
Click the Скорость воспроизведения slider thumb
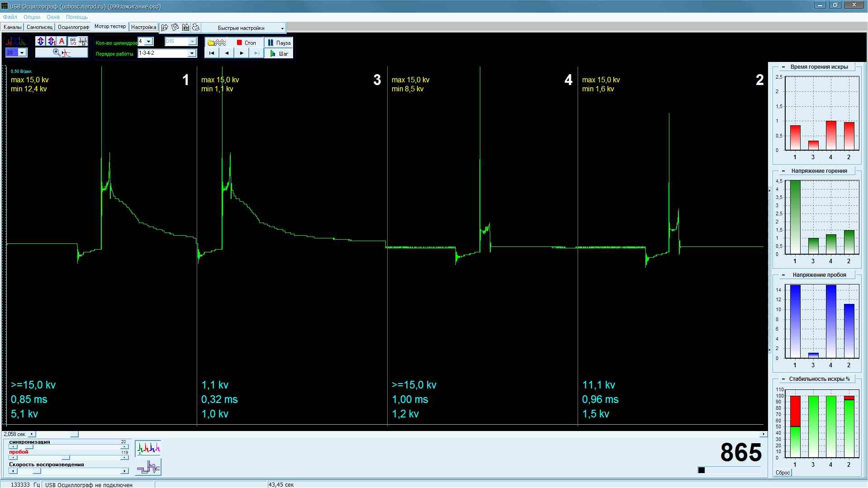37,471
